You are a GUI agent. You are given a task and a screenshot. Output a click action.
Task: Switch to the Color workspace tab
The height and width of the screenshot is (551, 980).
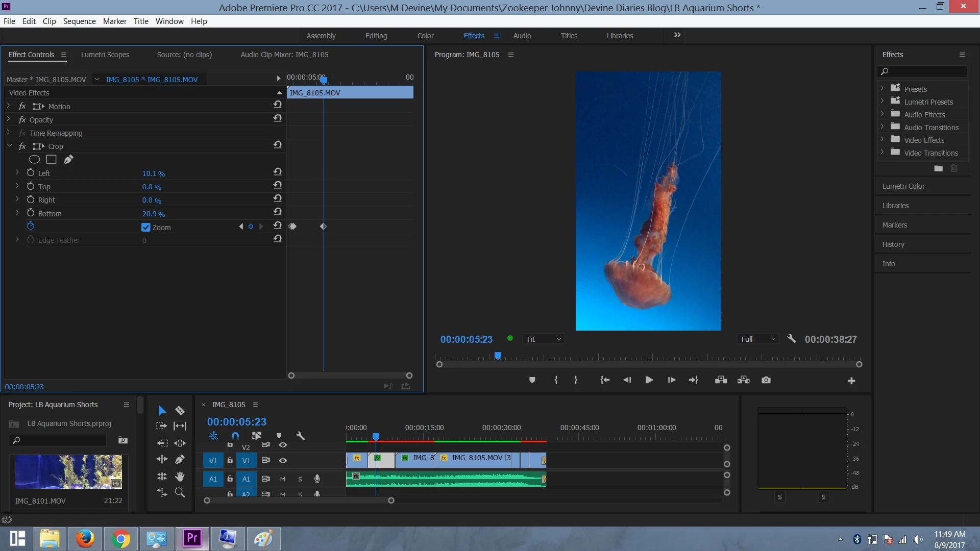click(425, 36)
